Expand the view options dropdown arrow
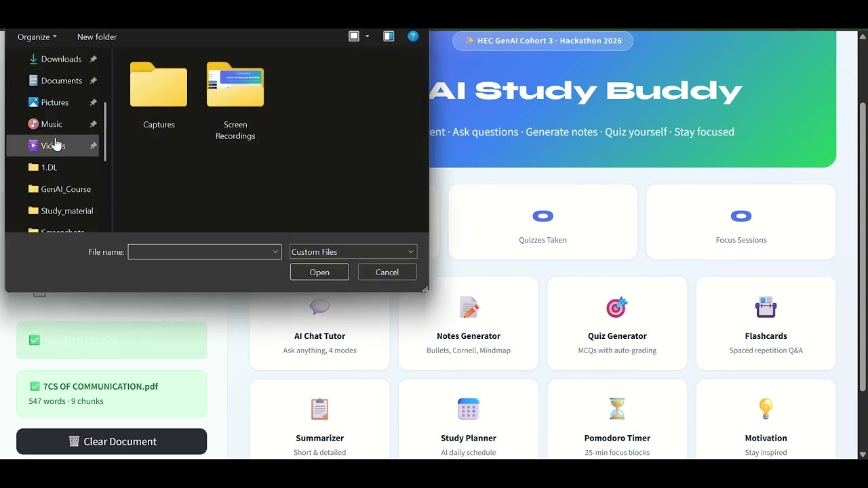The width and height of the screenshot is (868, 488). (368, 37)
